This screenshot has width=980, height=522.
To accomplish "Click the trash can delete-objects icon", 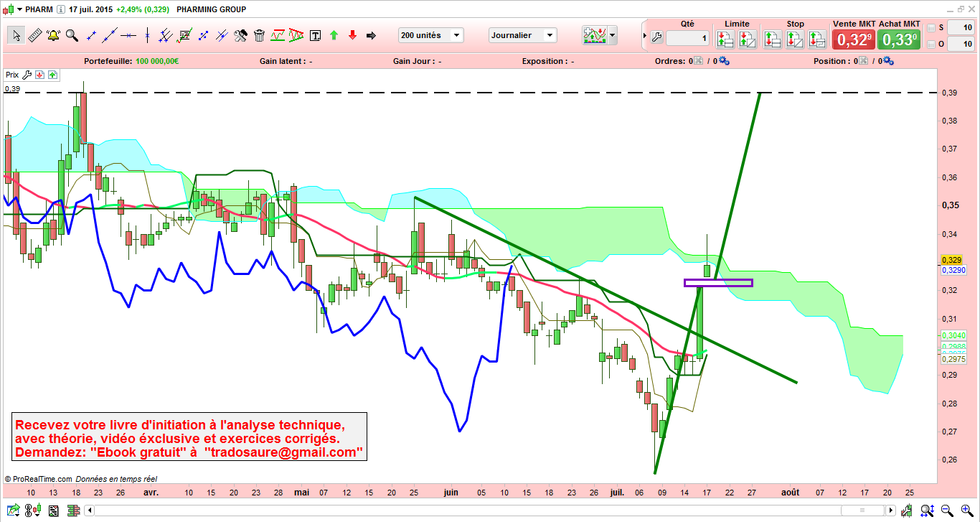I will tap(260, 35).
